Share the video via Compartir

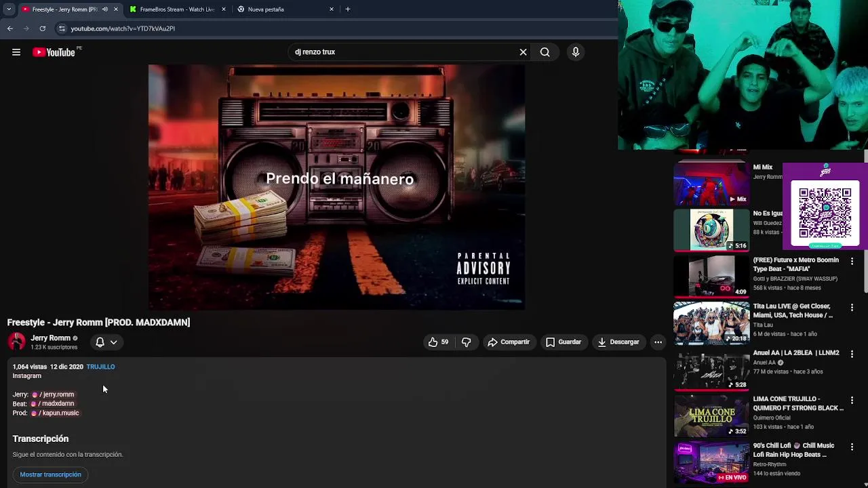pyautogui.click(x=509, y=342)
